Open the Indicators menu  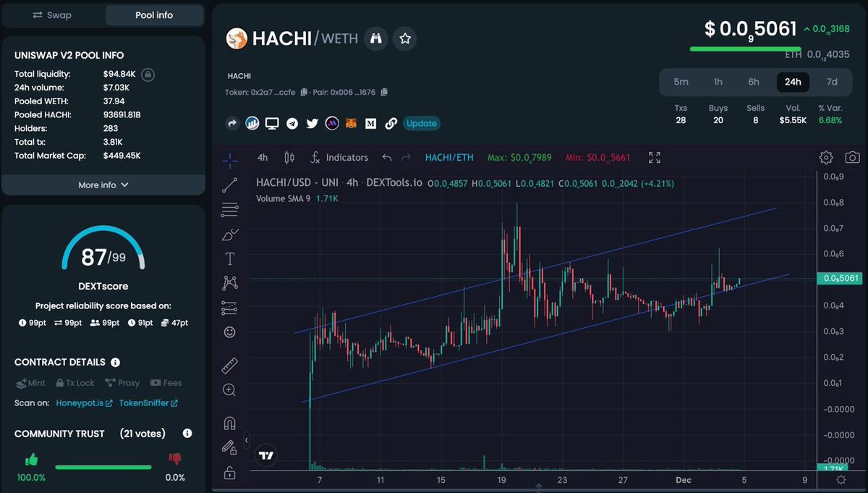(339, 157)
